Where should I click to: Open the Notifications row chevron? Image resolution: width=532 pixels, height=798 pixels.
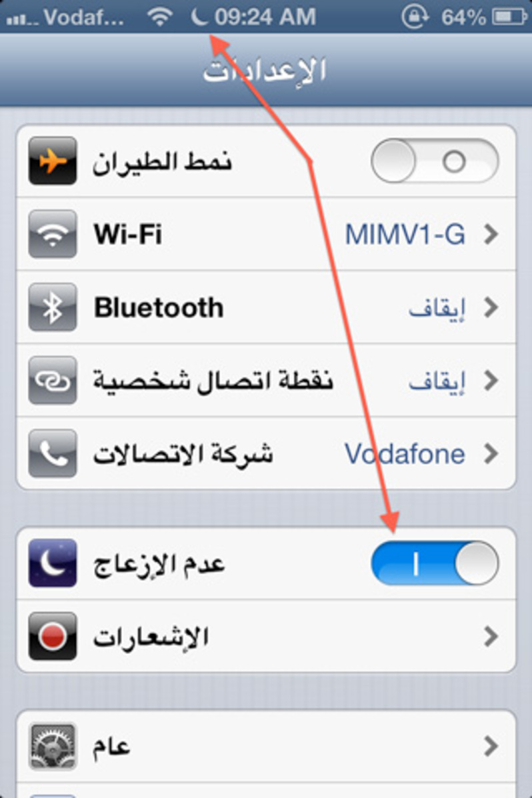[x=491, y=636]
